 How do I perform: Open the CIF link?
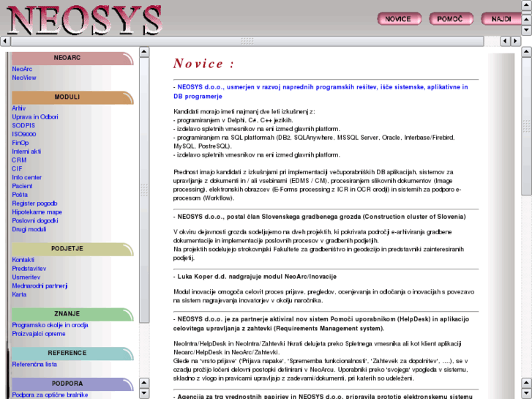pos(17,169)
